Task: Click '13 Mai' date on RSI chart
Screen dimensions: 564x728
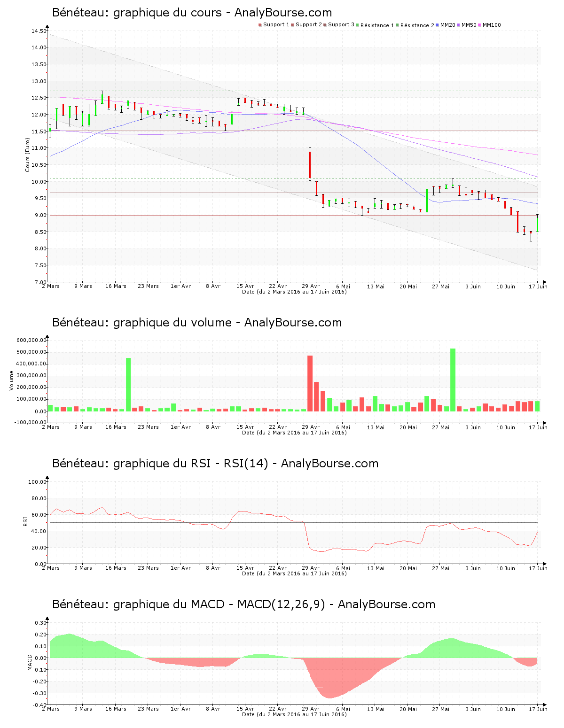Action: click(x=376, y=568)
